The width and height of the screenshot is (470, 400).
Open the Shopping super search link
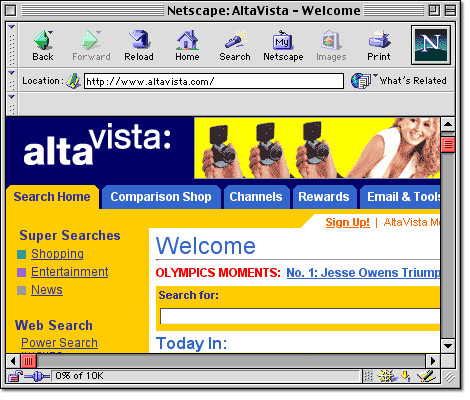click(x=57, y=254)
